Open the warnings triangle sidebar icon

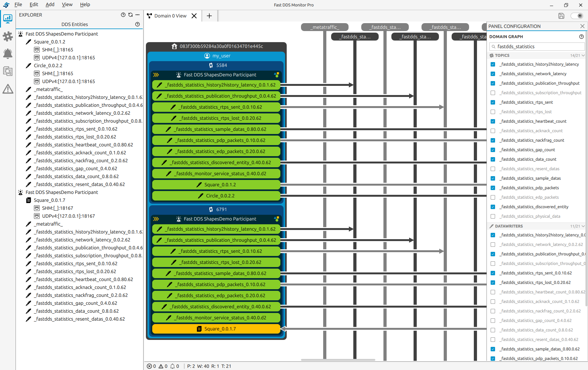(x=8, y=89)
